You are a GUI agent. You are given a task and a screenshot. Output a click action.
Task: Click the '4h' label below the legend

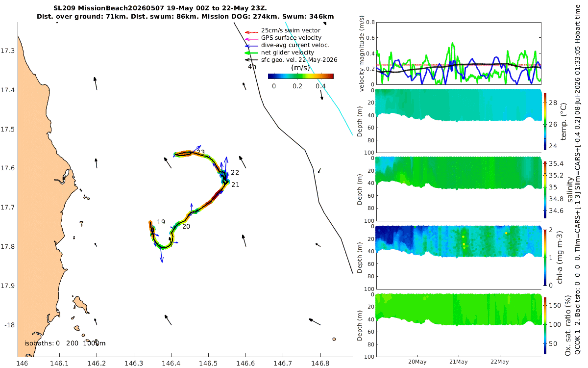(252, 66)
